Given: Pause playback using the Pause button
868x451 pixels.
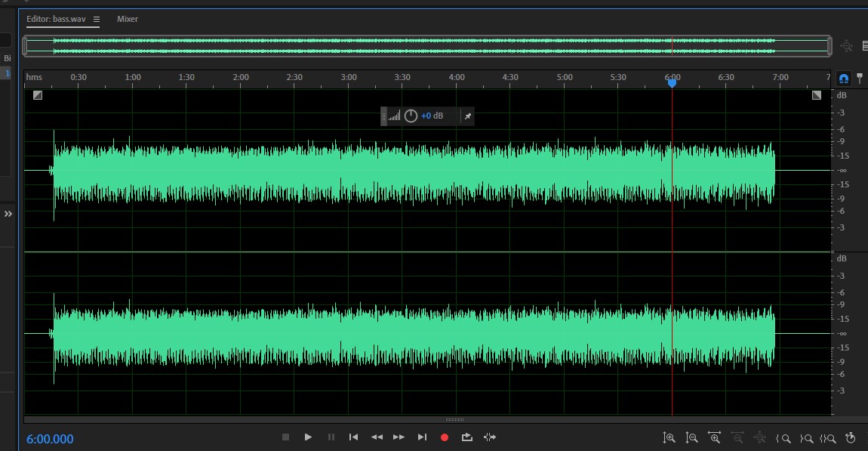Looking at the screenshot, I should tap(331, 437).
